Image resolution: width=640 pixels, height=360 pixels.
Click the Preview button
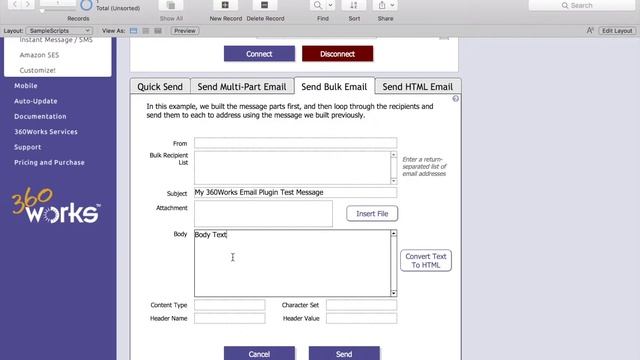point(185,31)
